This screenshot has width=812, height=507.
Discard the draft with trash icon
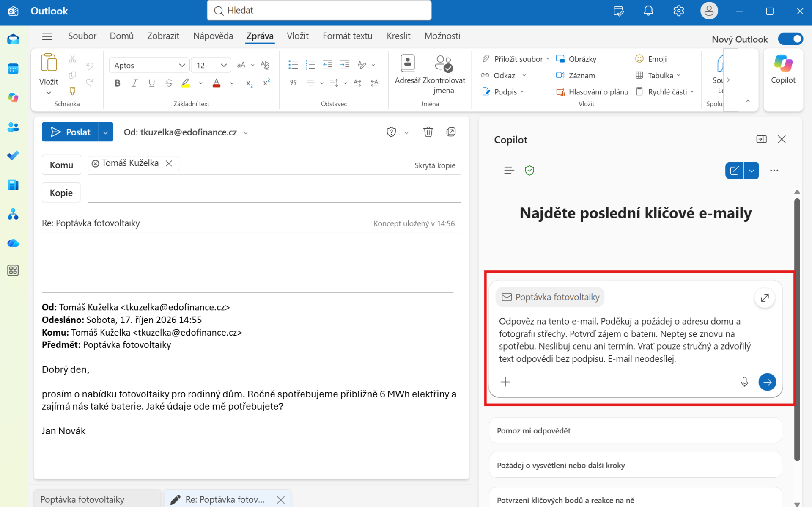[x=428, y=132]
